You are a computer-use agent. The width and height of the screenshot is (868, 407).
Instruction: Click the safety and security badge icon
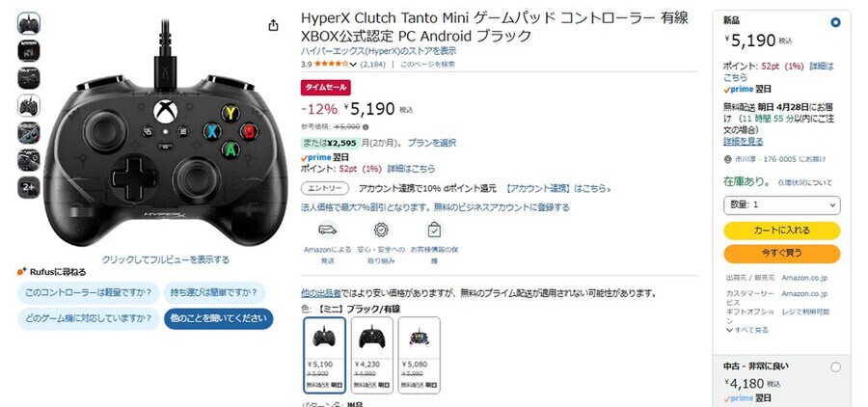[x=380, y=230]
